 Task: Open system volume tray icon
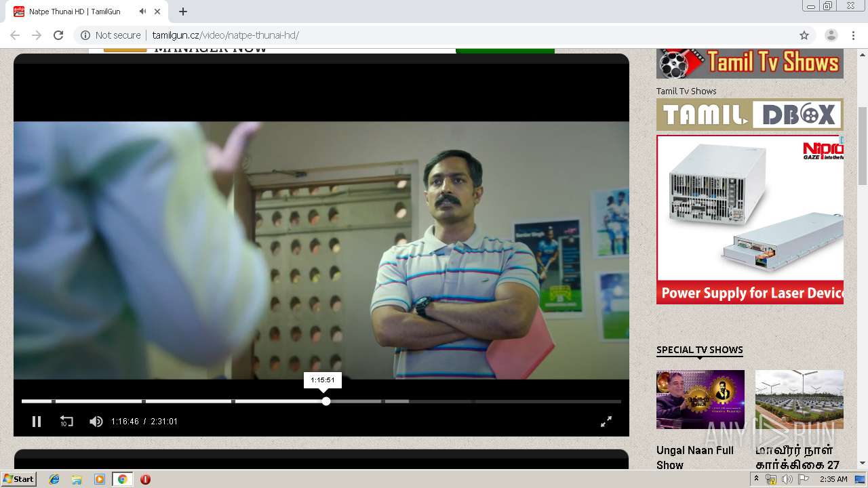[x=787, y=479]
